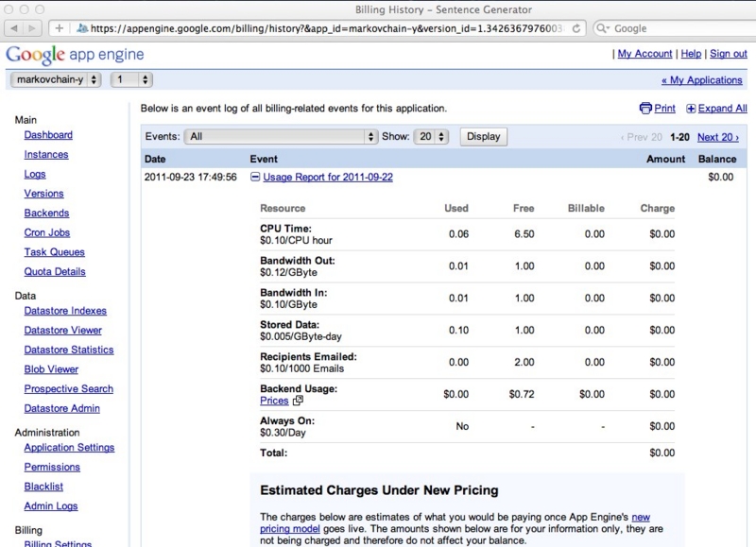756x547 pixels.
Task: Click the Always On value No
Action: coord(462,426)
